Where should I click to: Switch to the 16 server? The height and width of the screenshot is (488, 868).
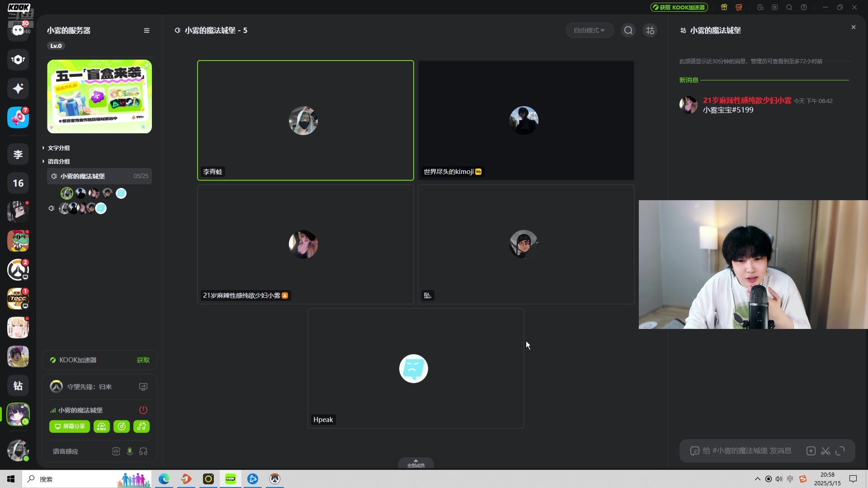coord(18,183)
